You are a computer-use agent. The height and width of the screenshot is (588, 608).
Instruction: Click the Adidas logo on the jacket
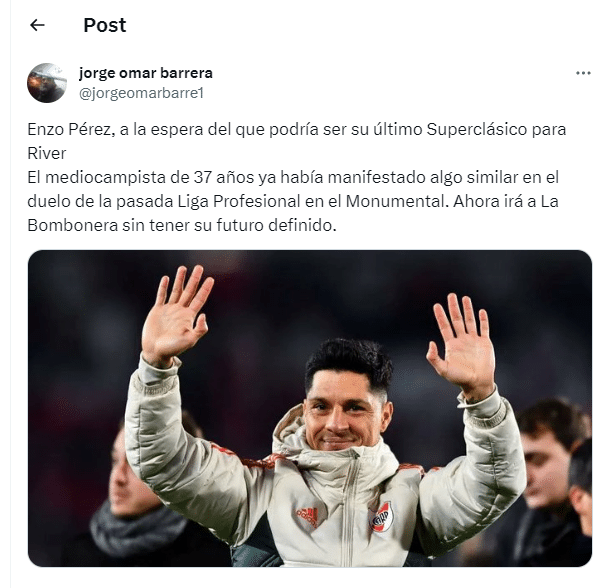(307, 516)
